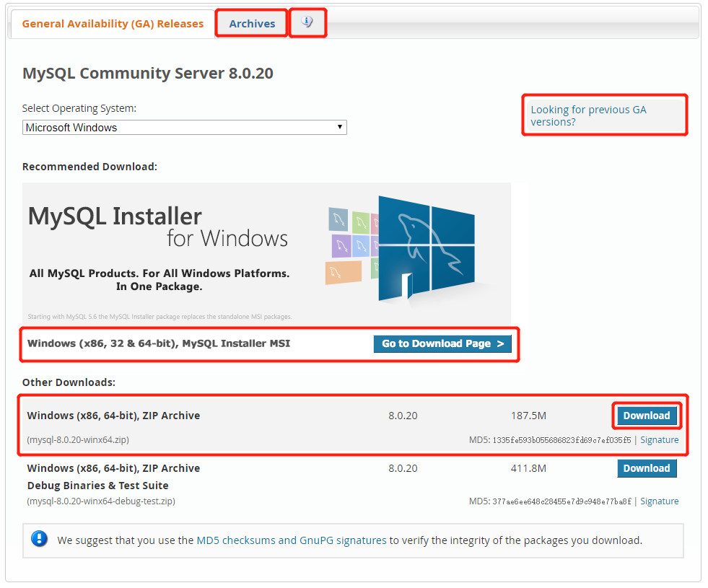The height and width of the screenshot is (588, 708).
Task: Click the MySQL Community Server 8.0.20 heading
Action: click(148, 73)
